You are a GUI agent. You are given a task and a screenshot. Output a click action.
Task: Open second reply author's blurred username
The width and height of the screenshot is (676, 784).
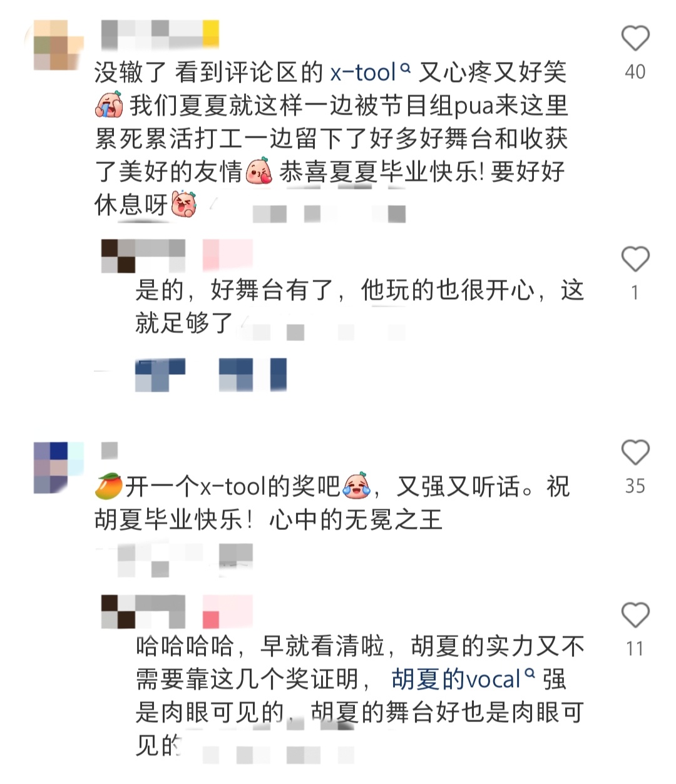143,611
